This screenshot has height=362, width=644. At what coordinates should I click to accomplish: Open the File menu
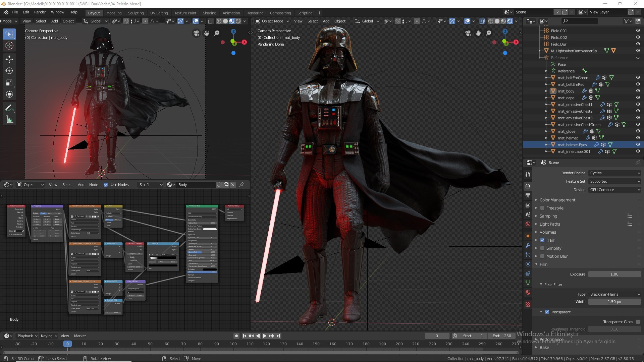15,12
